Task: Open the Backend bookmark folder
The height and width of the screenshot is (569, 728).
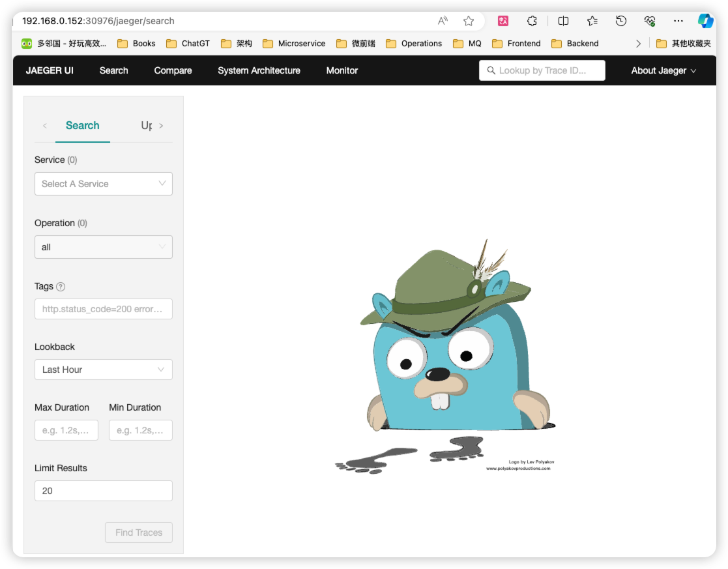Action: tap(575, 44)
